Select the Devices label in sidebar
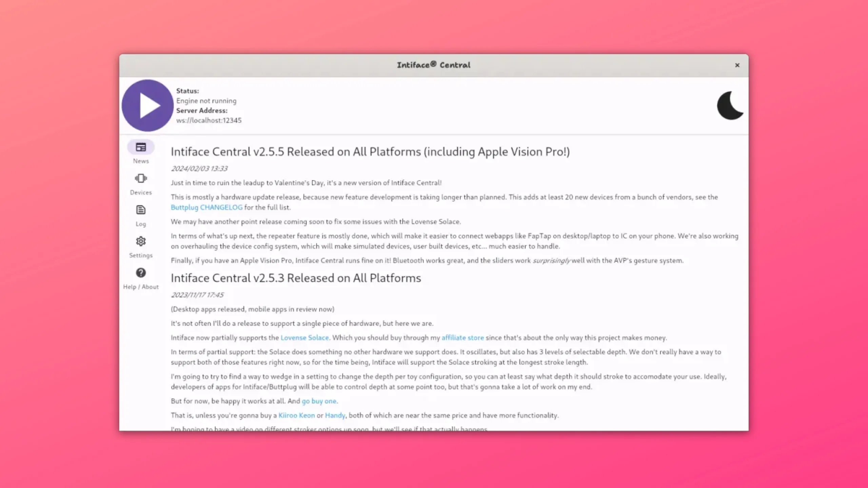Screen dimensions: 868x488 [x=141, y=192]
